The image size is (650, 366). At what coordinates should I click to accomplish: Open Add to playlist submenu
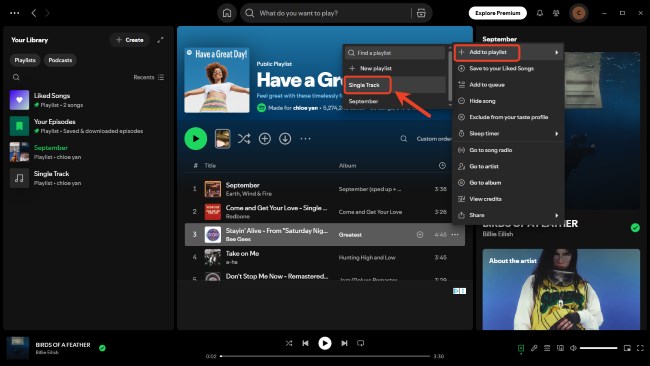click(508, 52)
